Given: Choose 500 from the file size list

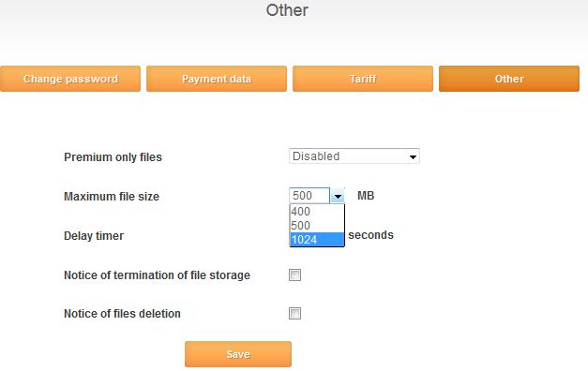Looking at the screenshot, I should (x=317, y=226).
